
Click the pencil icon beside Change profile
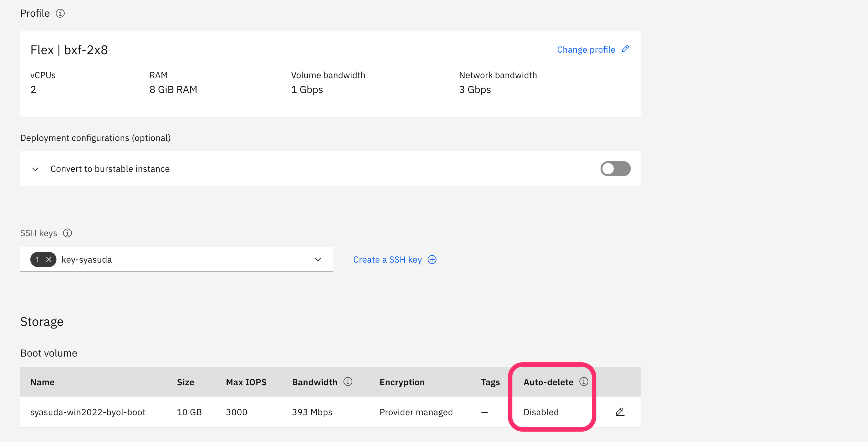625,49
